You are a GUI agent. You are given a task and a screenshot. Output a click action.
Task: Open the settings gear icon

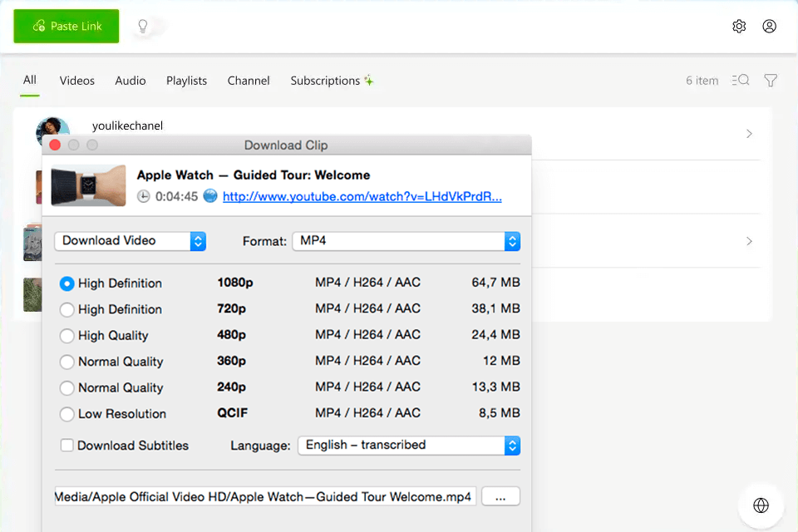pos(739,27)
